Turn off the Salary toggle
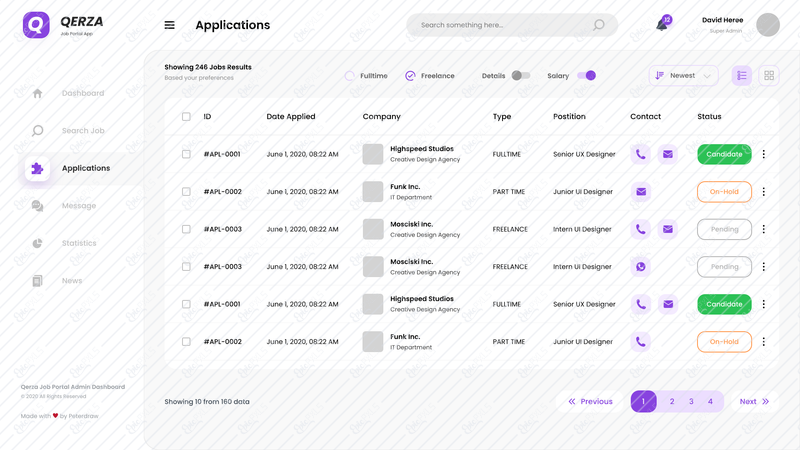The height and width of the screenshot is (450, 800). coord(586,76)
